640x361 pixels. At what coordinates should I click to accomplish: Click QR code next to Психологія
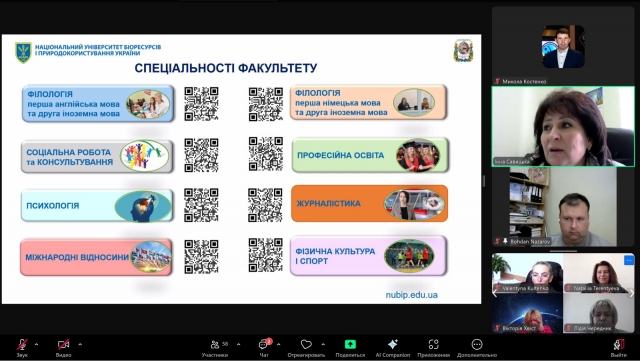(x=201, y=205)
